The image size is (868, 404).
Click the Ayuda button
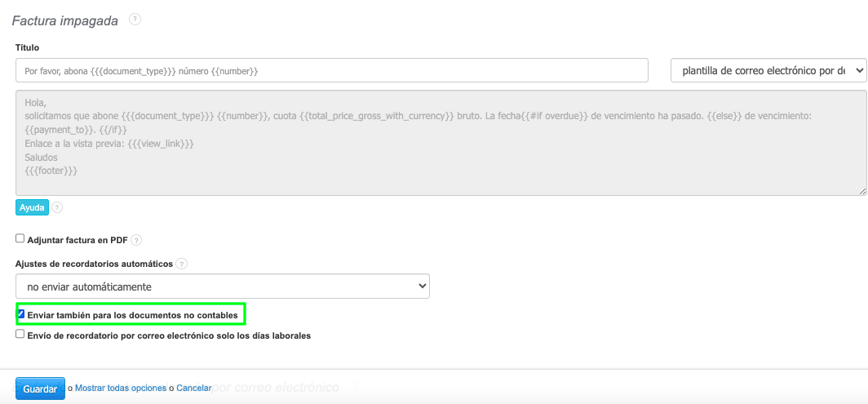pos(32,207)
